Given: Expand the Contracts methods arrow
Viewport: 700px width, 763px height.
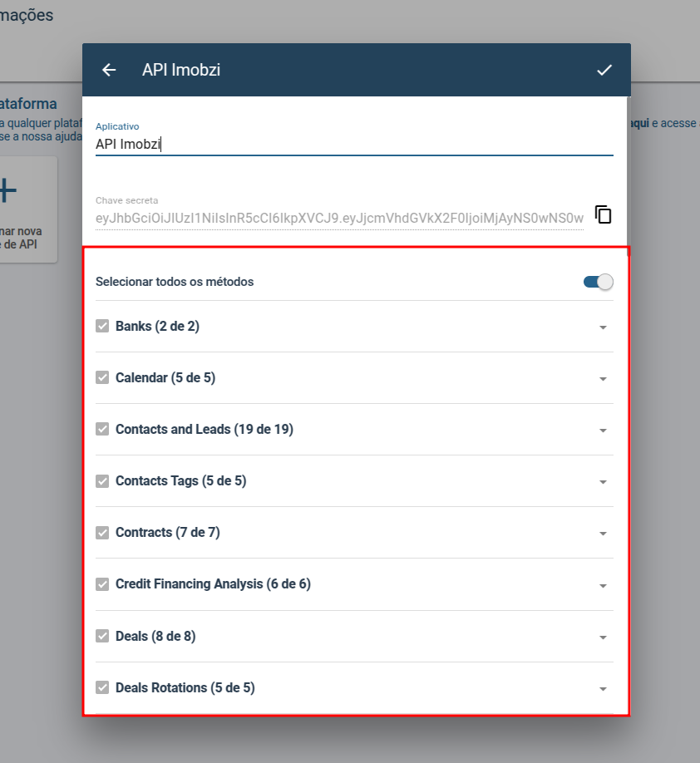Looking at the screenshot, I should tap(603, 534).
